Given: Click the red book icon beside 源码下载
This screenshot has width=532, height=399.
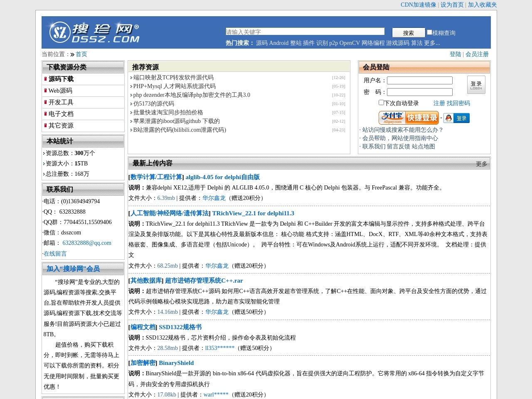Looking at the screenshot, I should (46, 79).
